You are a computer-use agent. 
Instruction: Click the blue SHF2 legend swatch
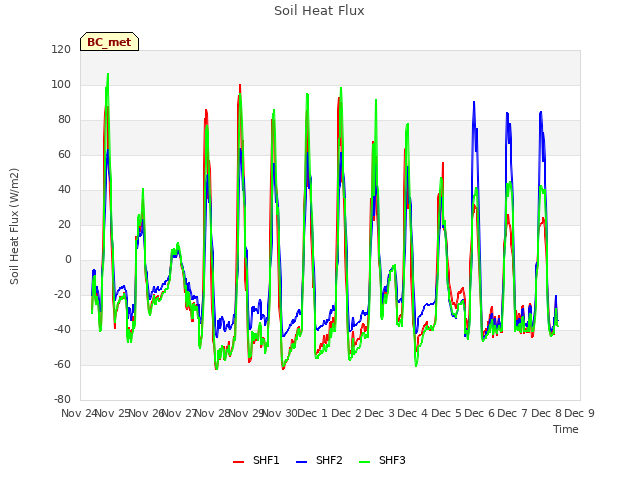(x=301, y=462)
